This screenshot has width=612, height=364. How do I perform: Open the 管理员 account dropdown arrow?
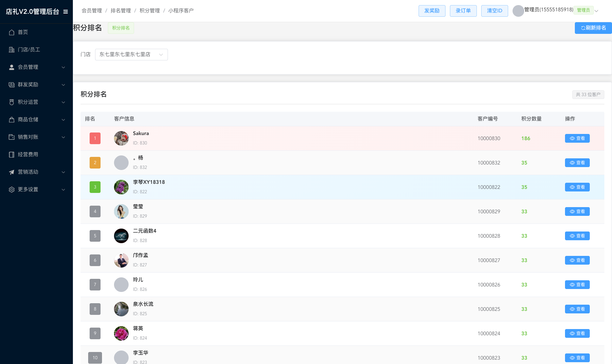coord(596,11)
